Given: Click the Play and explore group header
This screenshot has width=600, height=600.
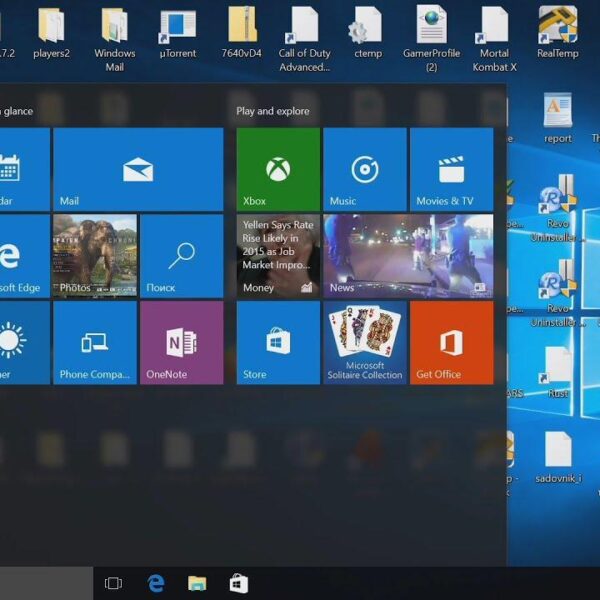Looking at the screenshot, I should (x=273, y=111).
